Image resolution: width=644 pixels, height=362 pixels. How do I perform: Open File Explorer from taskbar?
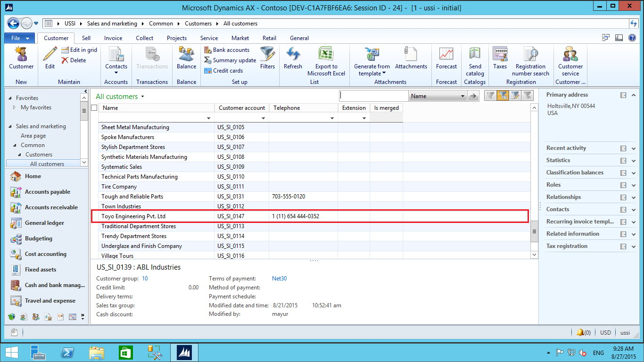(97, 353)
